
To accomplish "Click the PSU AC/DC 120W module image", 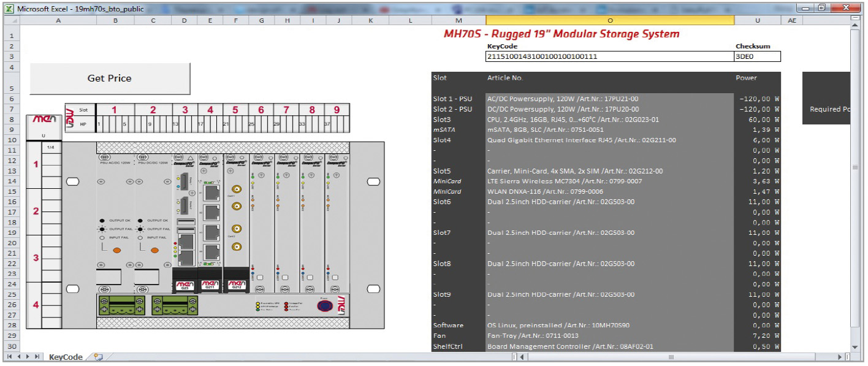I will pyautogui.click(x=115, y=224).
